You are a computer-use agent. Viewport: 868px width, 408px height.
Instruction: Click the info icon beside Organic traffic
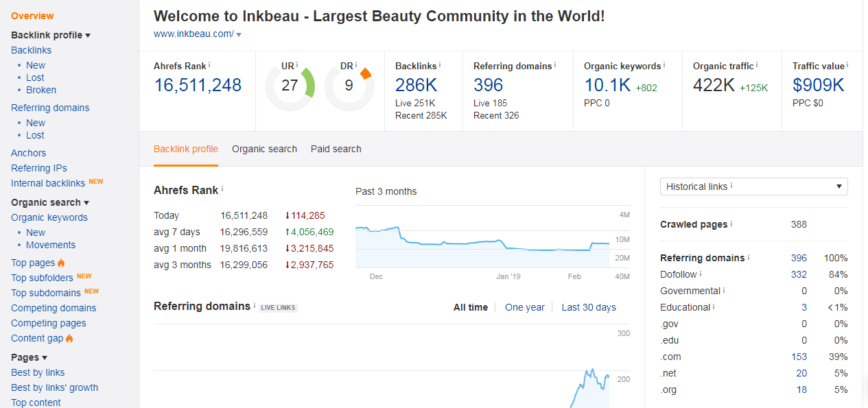click(757, 64)
